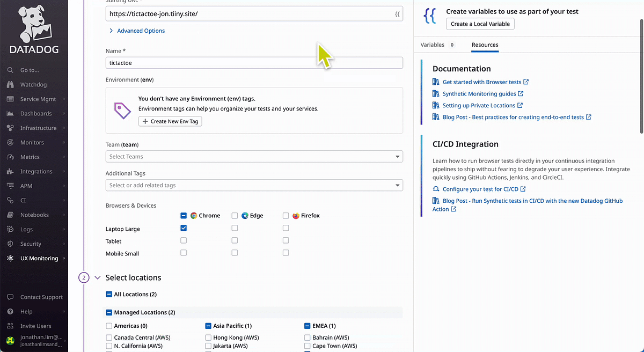
Task: Click the Firefox browser logo icon
Action: click(x=296, y=216)
